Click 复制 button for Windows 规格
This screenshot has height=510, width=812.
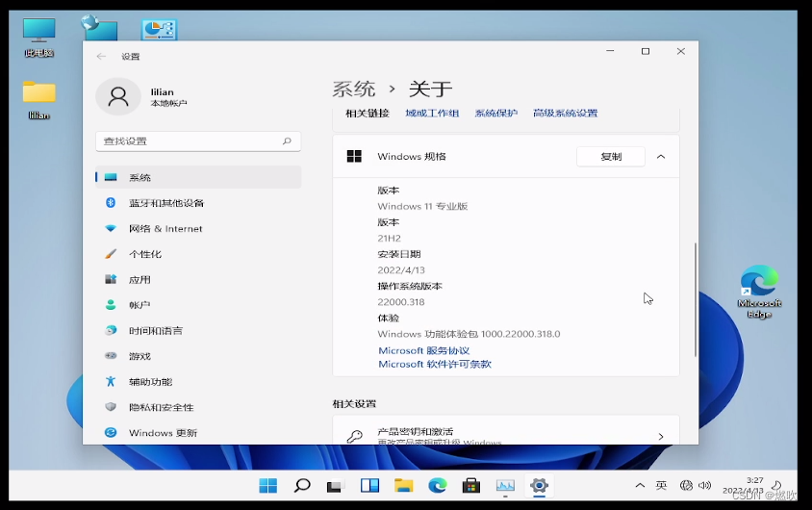[x=611, y=156]
